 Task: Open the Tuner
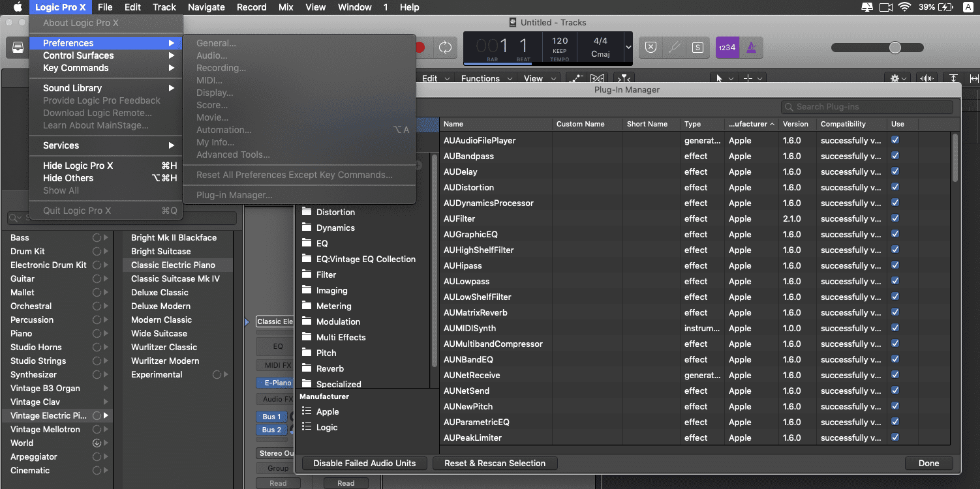coord(674,47)
